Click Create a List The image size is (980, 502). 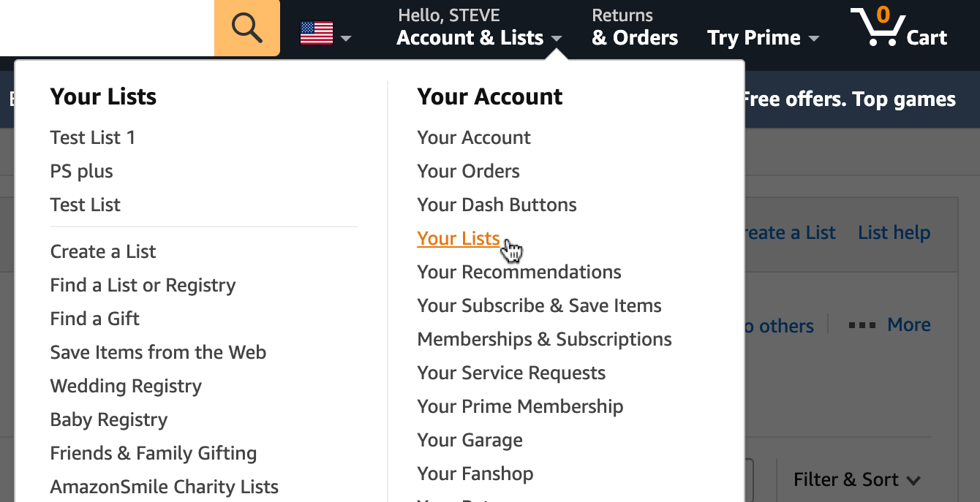coord(102,251)
